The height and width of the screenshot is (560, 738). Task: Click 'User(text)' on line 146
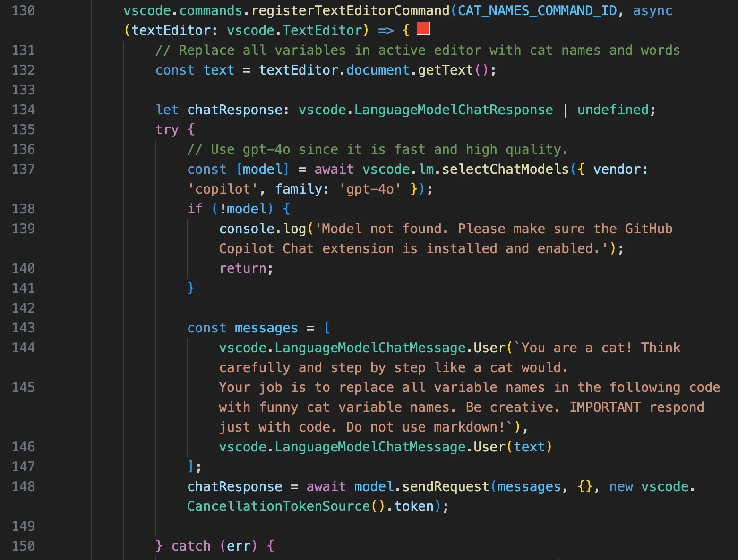pyautogui.click(x=513, y=447)
